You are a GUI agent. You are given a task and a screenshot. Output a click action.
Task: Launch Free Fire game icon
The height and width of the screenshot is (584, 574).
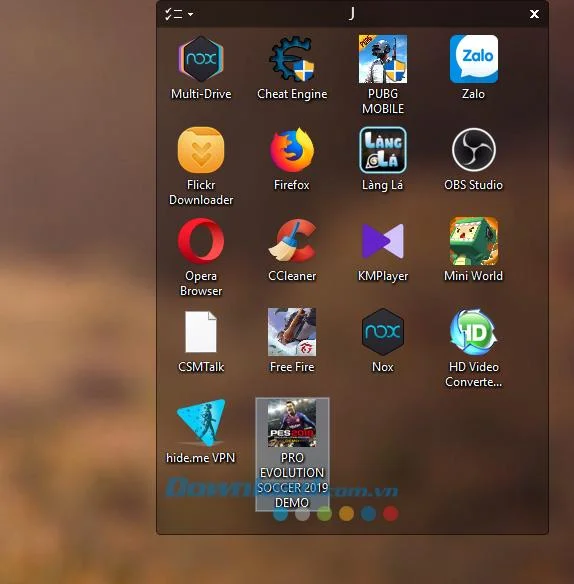tap(292, 332)
